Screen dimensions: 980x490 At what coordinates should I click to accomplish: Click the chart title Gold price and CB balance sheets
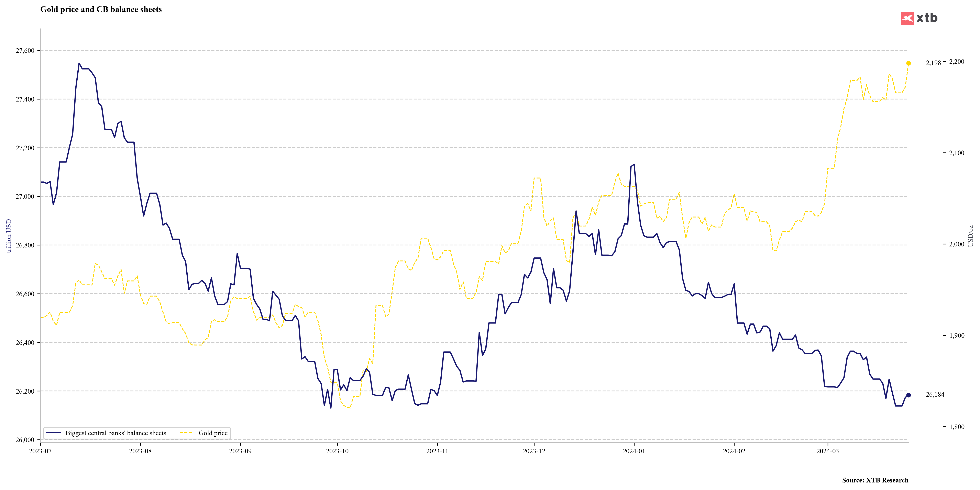pos(101,10)
